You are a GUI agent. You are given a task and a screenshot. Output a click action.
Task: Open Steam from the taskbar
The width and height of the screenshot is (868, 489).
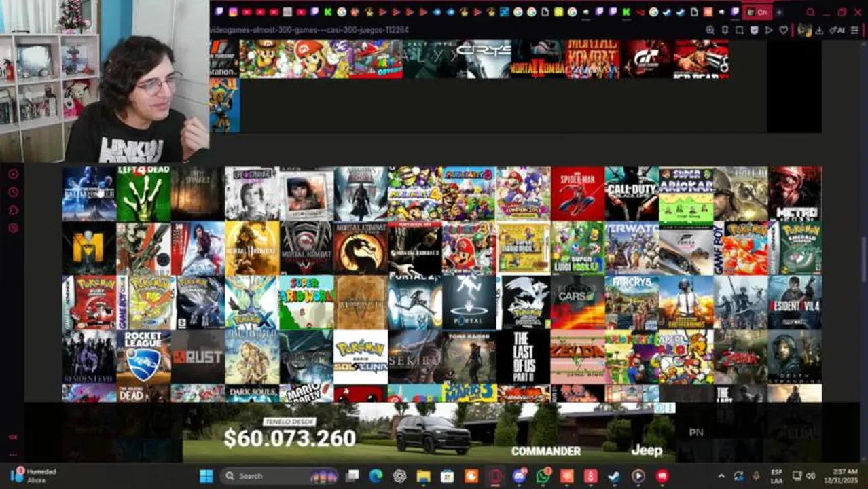pos(614,476)
